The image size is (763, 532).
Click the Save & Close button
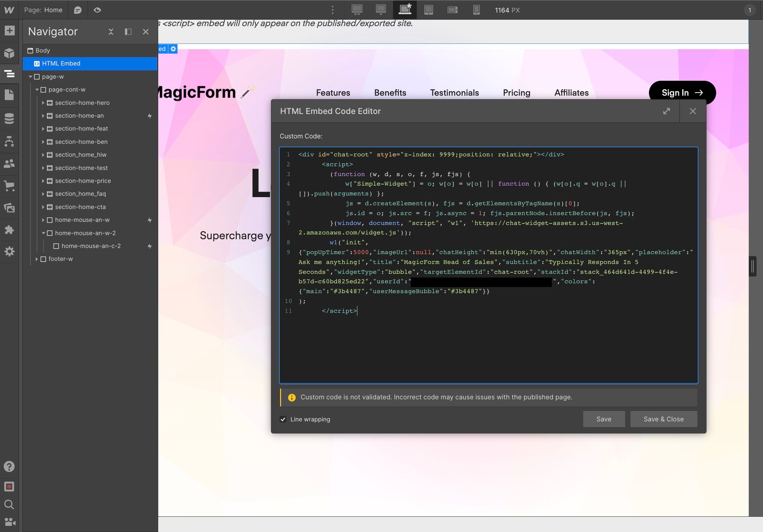click(x=663, y=419)
